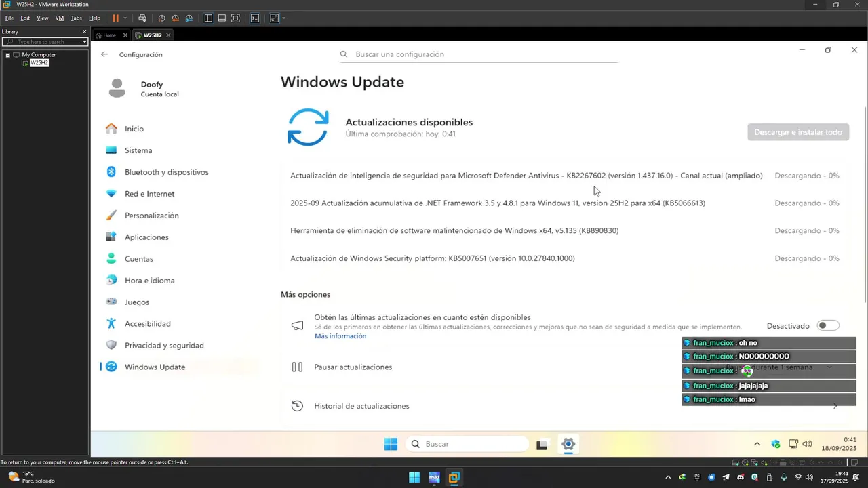Click host weather widget 15°C
This screenshot has height=488, width=868.
(31, 477)
